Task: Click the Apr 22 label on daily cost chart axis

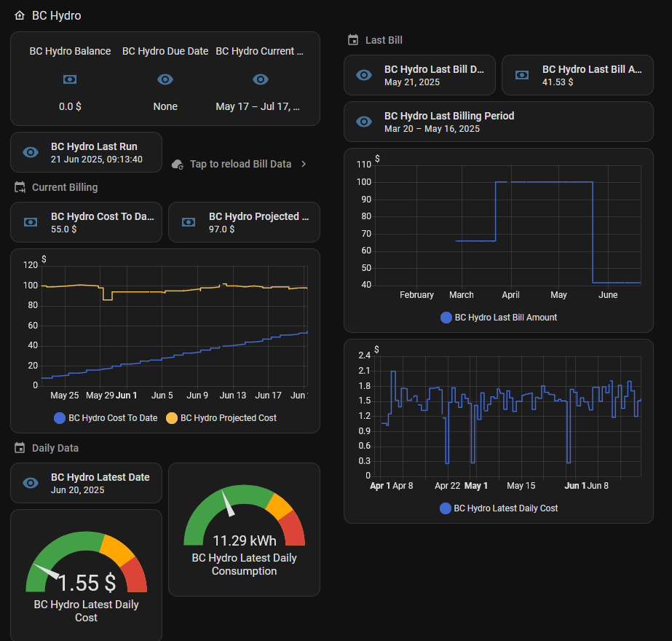Action: [448, 486]
